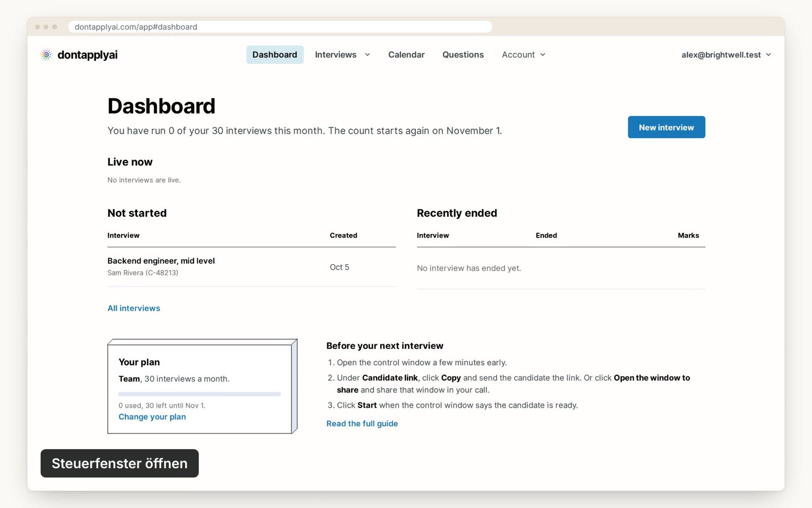Click 'No interview has ended yet.' text
The height and width of the screenshot is (508, 812).
click(x=469, y=268)
